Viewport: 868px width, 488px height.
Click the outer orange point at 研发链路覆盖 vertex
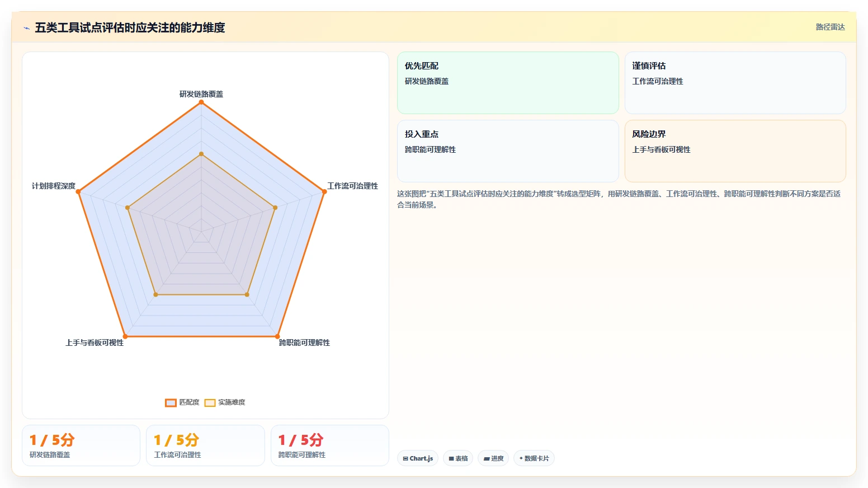tap(201, 102)
